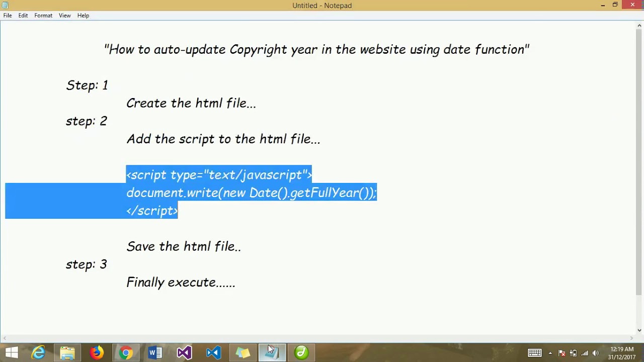Click the vertical scrollbar up arrow

639,25
